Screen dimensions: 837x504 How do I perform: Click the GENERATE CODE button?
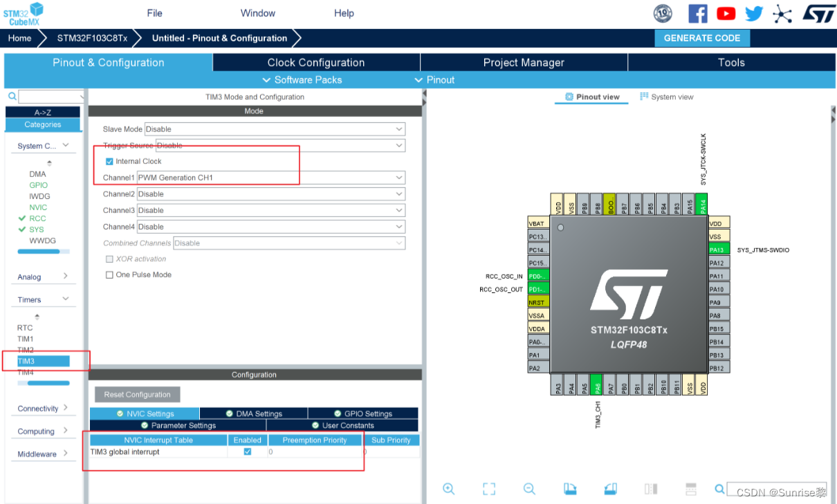pos(702,38)
